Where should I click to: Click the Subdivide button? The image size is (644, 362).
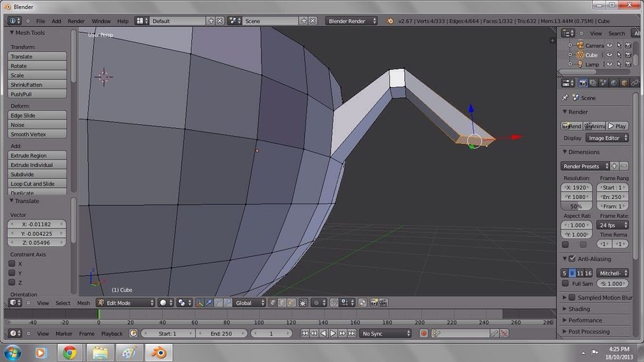pyautogui.click(x=37, y=174)
